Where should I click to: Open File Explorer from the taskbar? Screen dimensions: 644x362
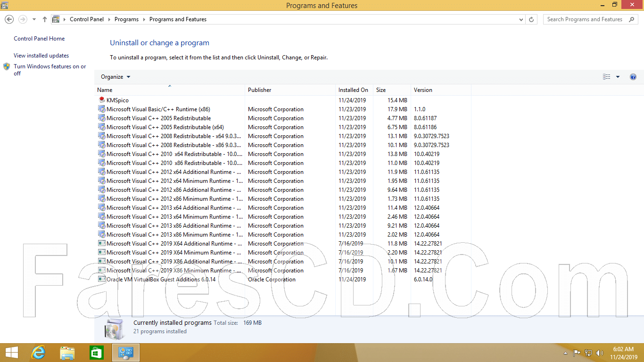[67, 352]
